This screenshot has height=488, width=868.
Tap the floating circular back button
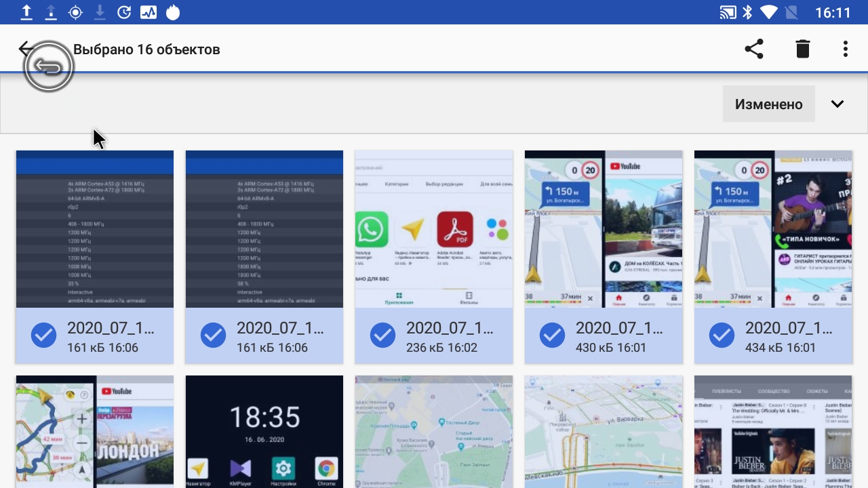48,66
